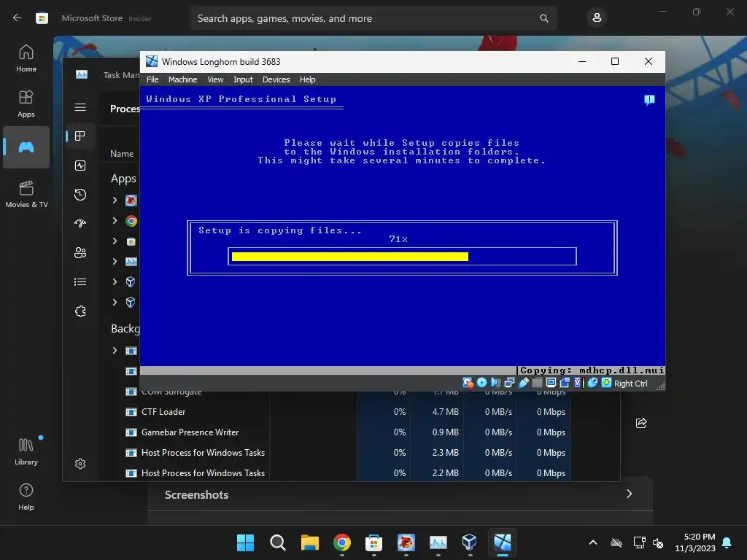Image resolution: width=747 pixels, height=560 pixels.
Task: Expand the second VirtualBox process group
Action: pos(115,302)
